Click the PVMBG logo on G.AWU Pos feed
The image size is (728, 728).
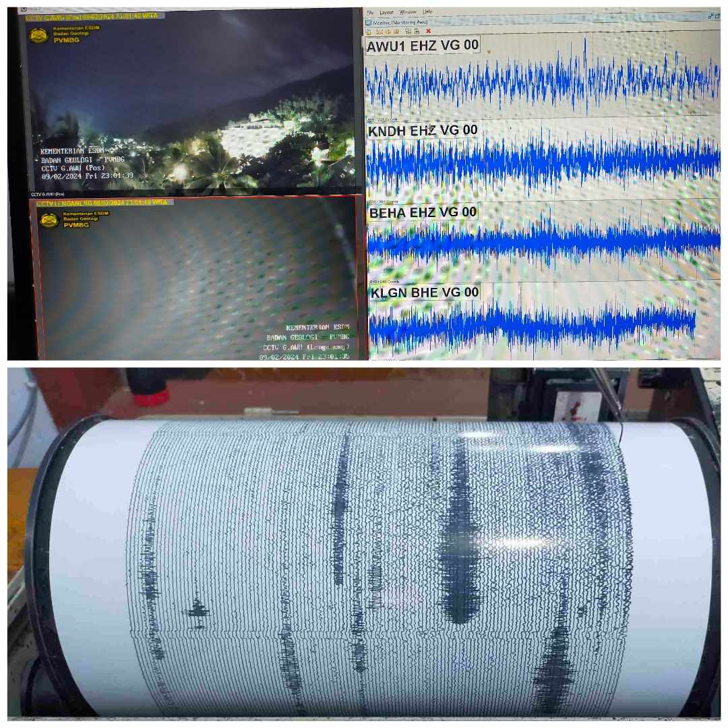point(38,35)
